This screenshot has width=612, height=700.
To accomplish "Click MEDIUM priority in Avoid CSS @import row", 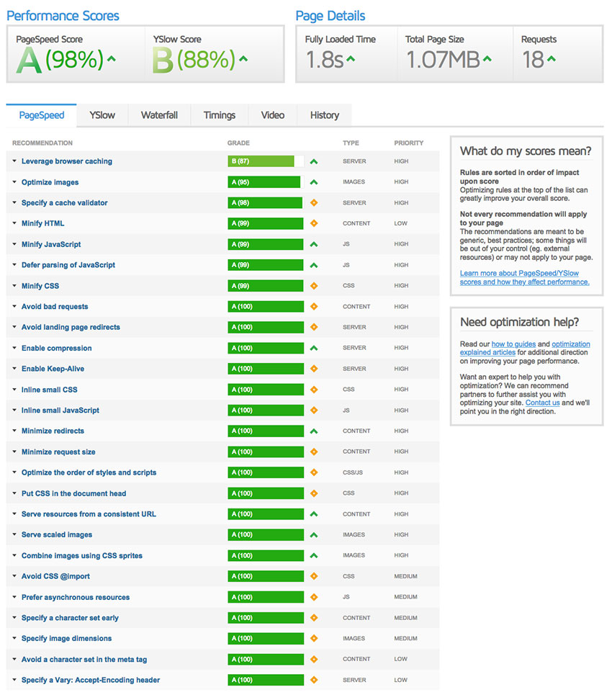I will (x=406, y=576).
